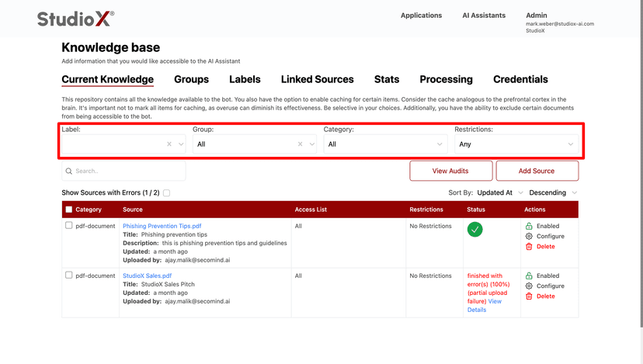Click gear icon for Phishing Prevention Tips row
The image size is (643, 364).
click(x=529, y=236)
